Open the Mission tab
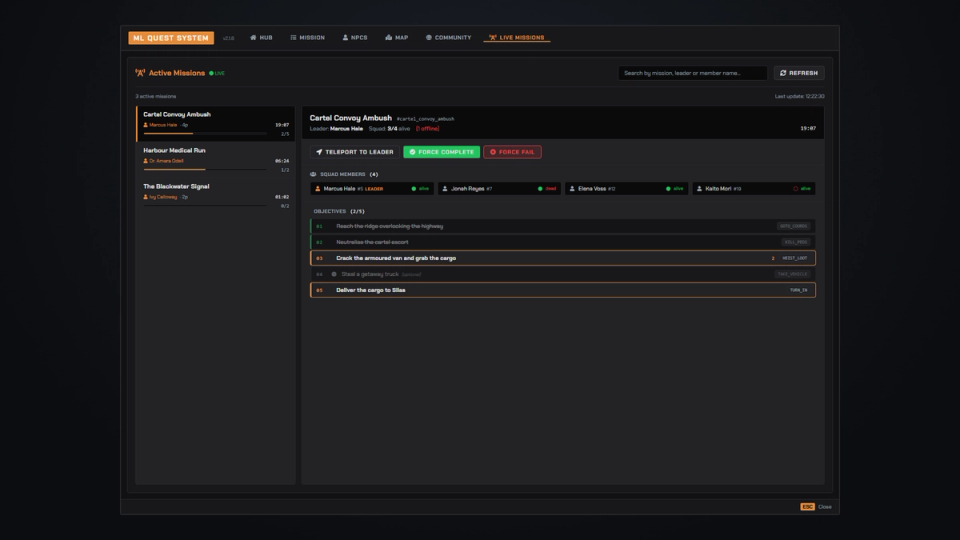The image size is (960, 540). [307, 37]
